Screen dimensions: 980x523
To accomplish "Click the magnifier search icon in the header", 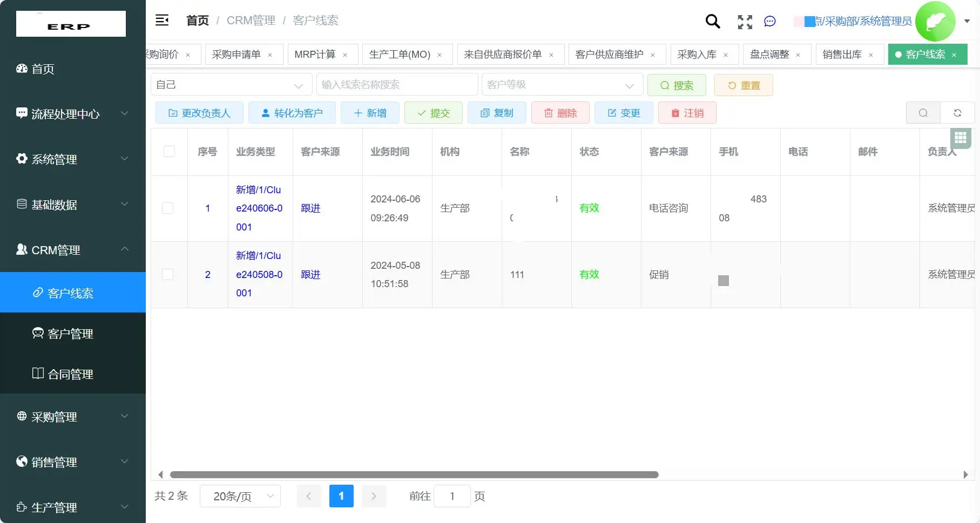I will (712, 22).
